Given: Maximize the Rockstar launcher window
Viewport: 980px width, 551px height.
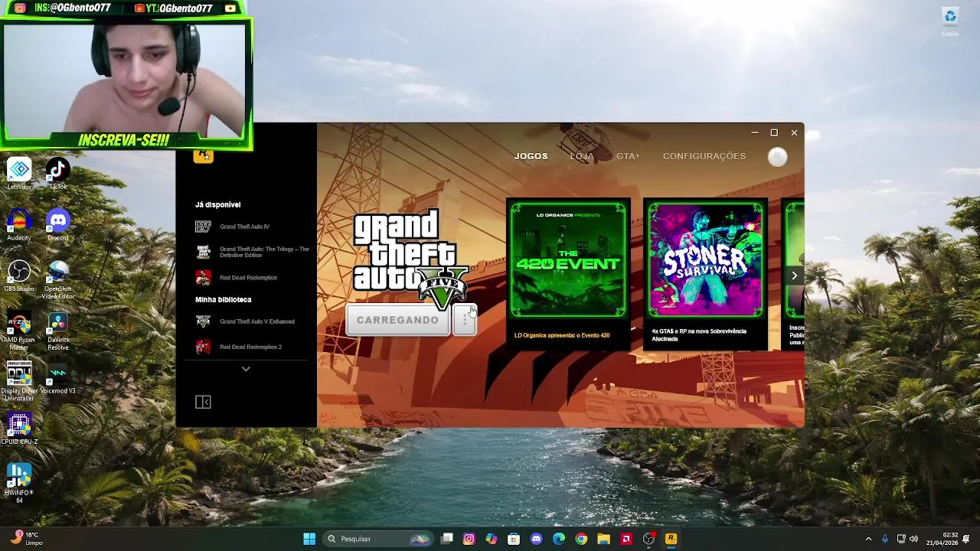Looking at the screenshot, I should click(774, 132).
